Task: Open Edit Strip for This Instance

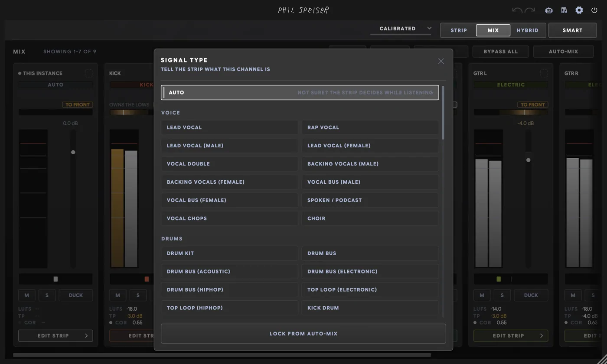Action: [55, 335]
